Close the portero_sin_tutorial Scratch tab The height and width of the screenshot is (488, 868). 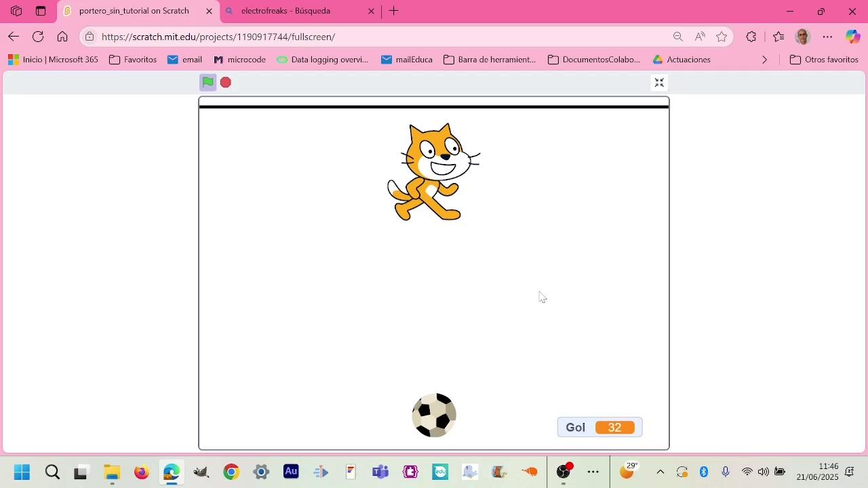click(x=209, y=11)
